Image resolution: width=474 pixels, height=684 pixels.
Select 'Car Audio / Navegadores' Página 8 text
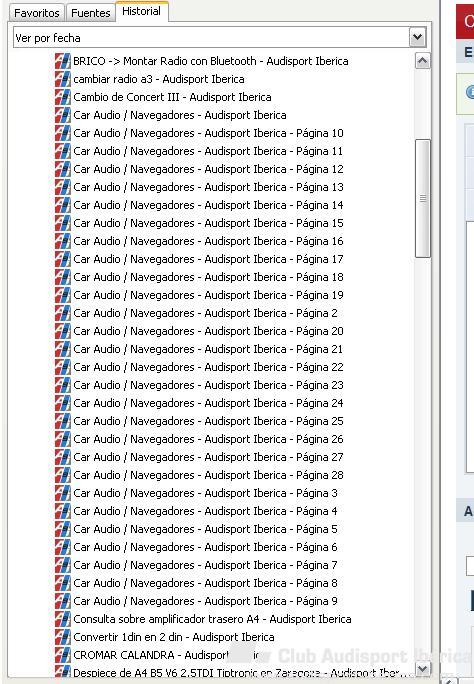[205, 583]
